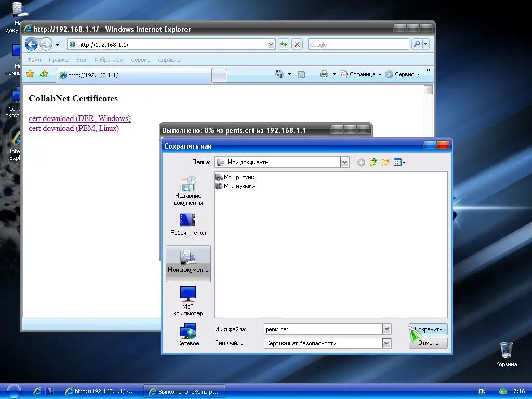Click the address bar showing http://192.168.1.1/
The image size is (532, 399).
tap(167, 45)
